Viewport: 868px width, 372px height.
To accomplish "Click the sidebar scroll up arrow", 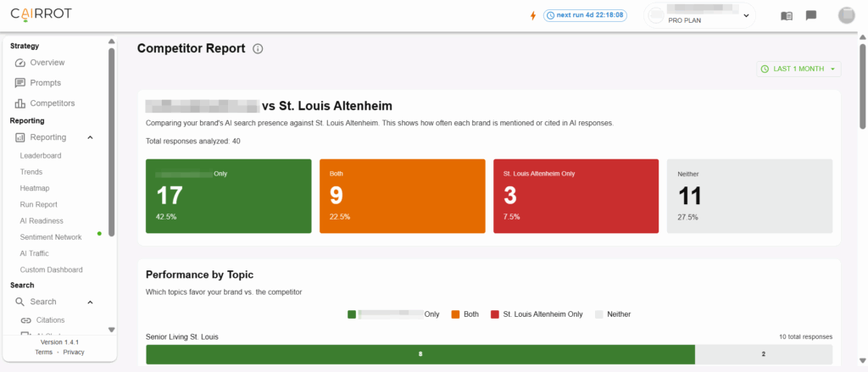I will (111, 41).
